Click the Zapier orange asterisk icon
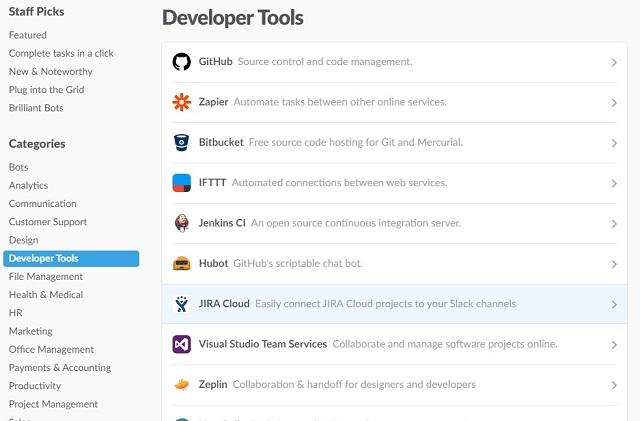Viewport: 640px width, 421px height. tap(182, 102)
